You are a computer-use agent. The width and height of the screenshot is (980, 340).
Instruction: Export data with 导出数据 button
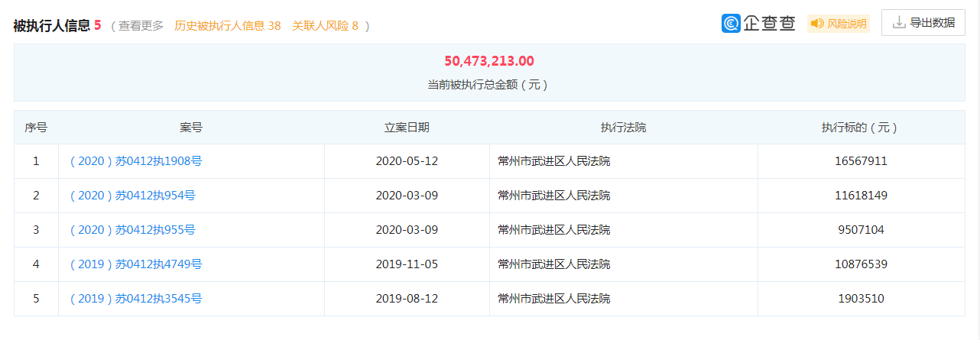[x=923, y=22]
